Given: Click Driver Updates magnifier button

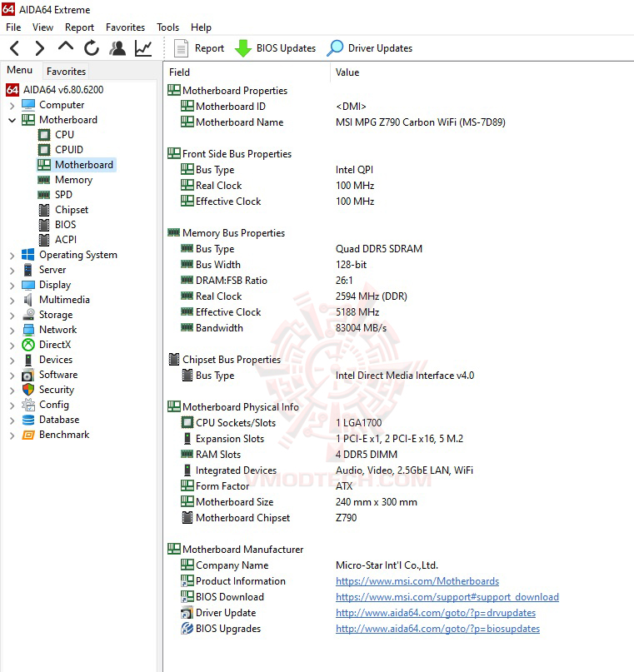Looking at the screenshot, I should tap(370, 48).
